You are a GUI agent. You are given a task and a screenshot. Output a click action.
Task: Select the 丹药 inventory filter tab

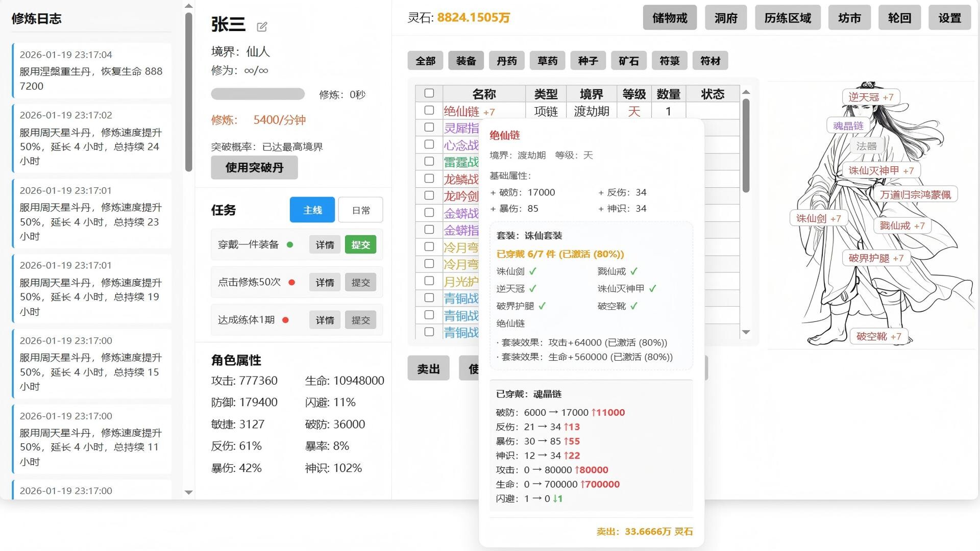[x=506, y=60]
